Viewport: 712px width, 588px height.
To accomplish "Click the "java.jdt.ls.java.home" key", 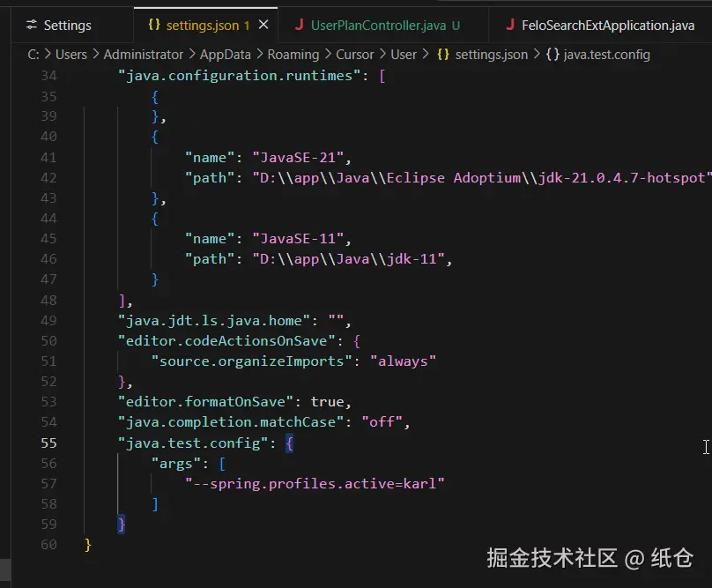I will [x=214, y=321].
